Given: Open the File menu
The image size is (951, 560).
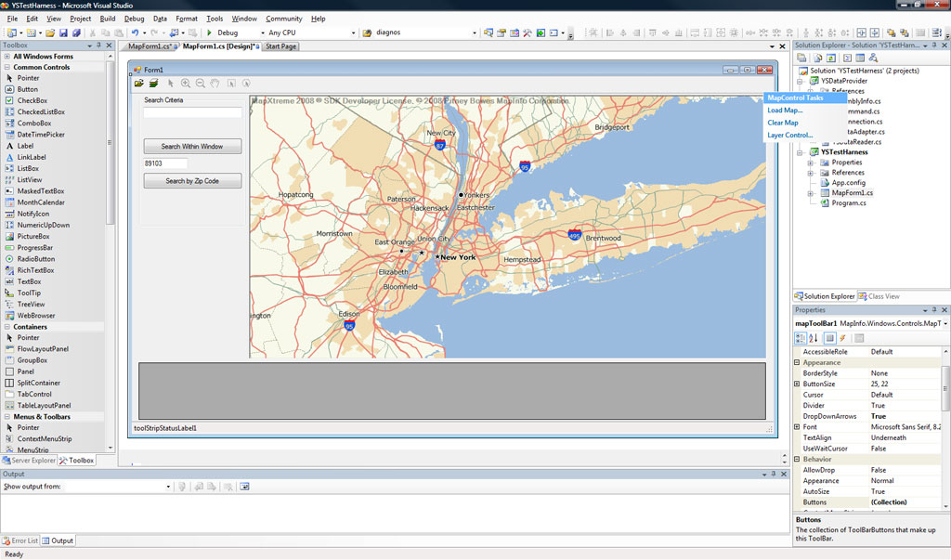Looking at the screenshot, I should pos(12,19).
